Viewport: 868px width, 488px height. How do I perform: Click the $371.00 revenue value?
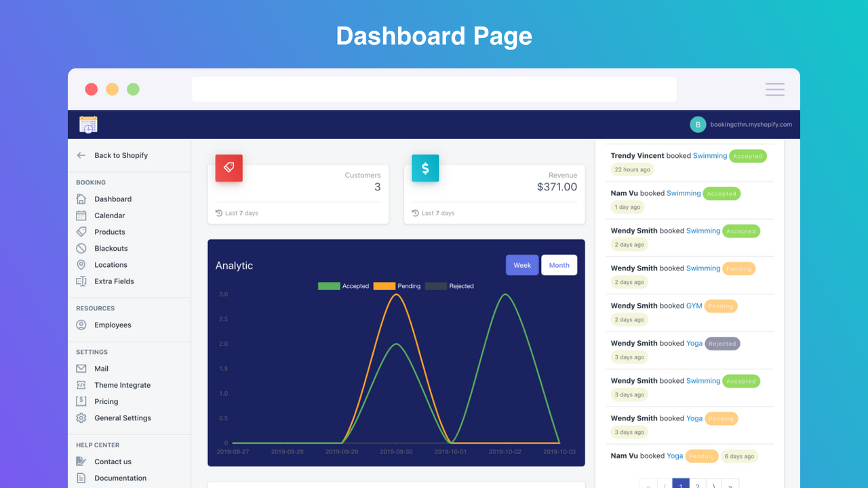(557, 187)
